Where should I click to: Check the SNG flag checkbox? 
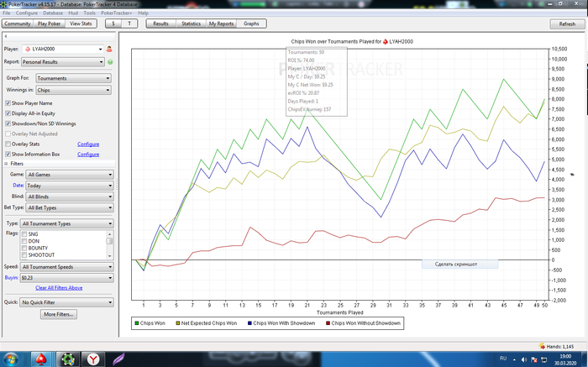point(24,234)
